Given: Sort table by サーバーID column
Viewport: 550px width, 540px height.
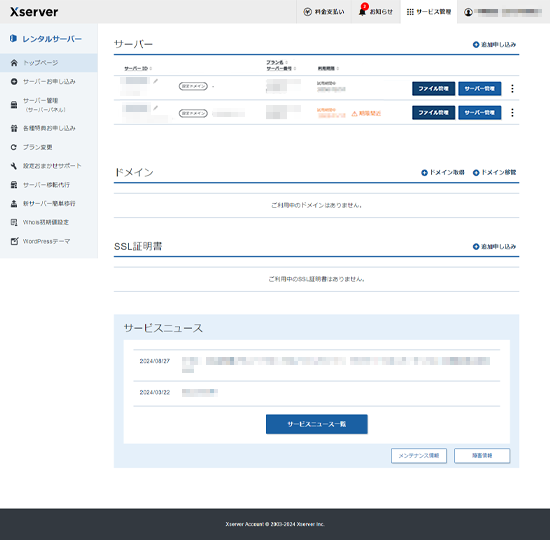Looking at the screenshot, I should 138,68.
